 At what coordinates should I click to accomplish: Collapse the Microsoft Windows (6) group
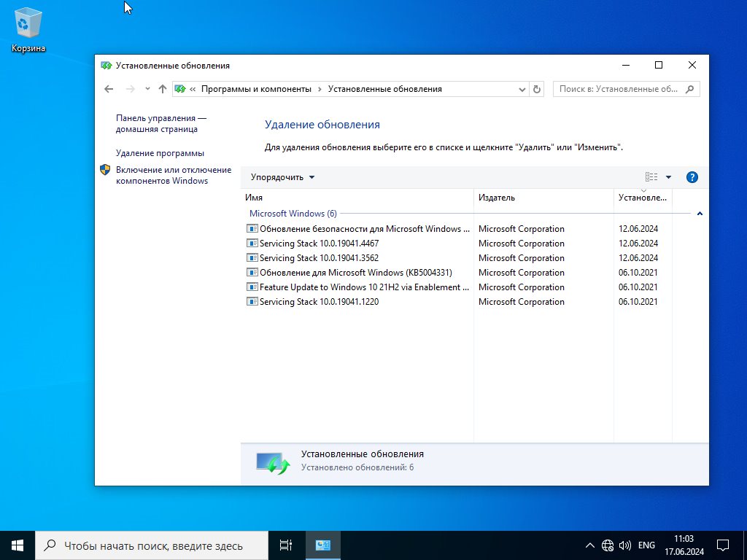coord(700,214)
